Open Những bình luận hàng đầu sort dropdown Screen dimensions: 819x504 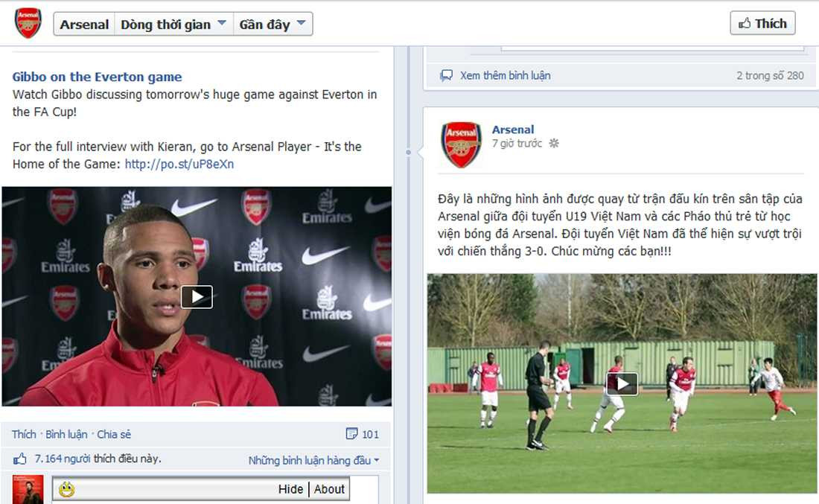tap(313, 460)
